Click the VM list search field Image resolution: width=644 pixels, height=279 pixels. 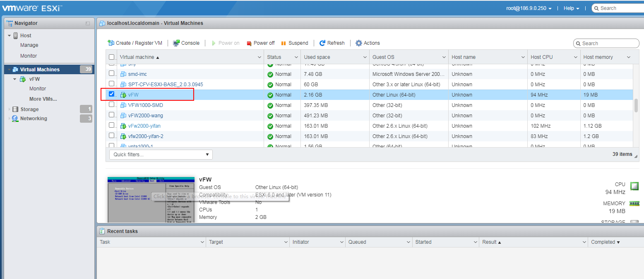[x=606, y=43]
